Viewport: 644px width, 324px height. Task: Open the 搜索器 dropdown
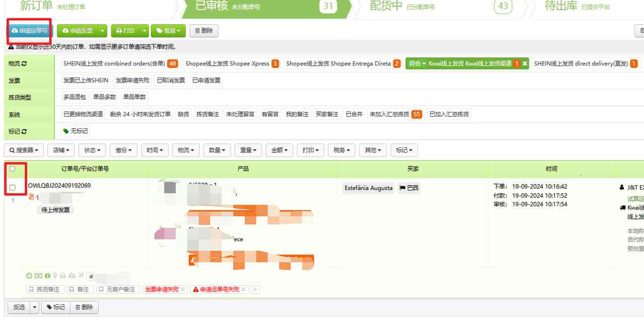[x=24, y=150]
